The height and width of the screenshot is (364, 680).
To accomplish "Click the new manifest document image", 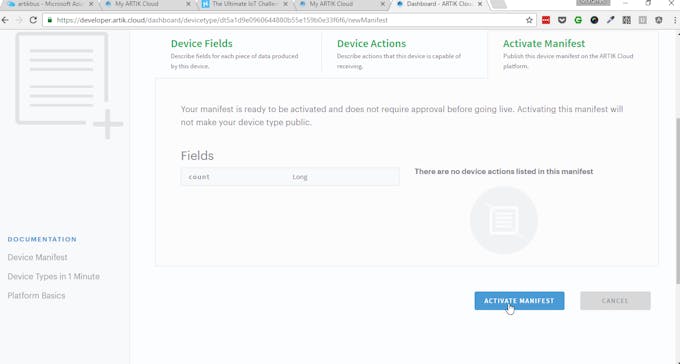I will (69, 85).
